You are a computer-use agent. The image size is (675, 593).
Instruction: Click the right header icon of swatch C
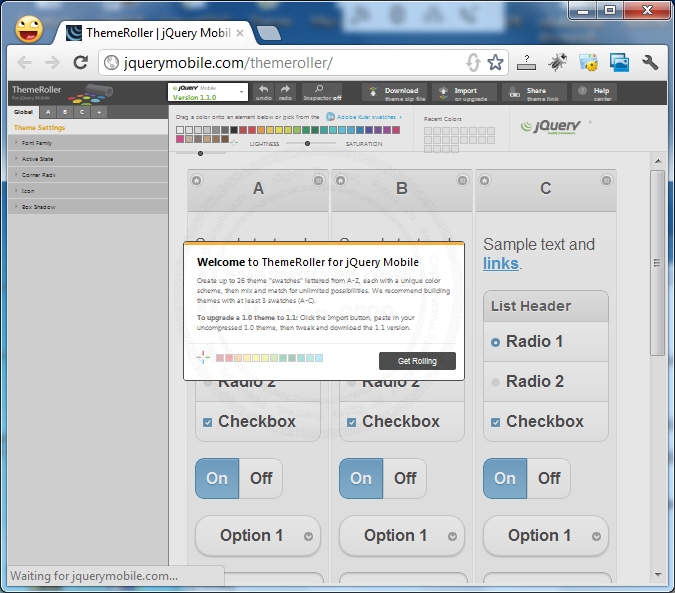606,180
